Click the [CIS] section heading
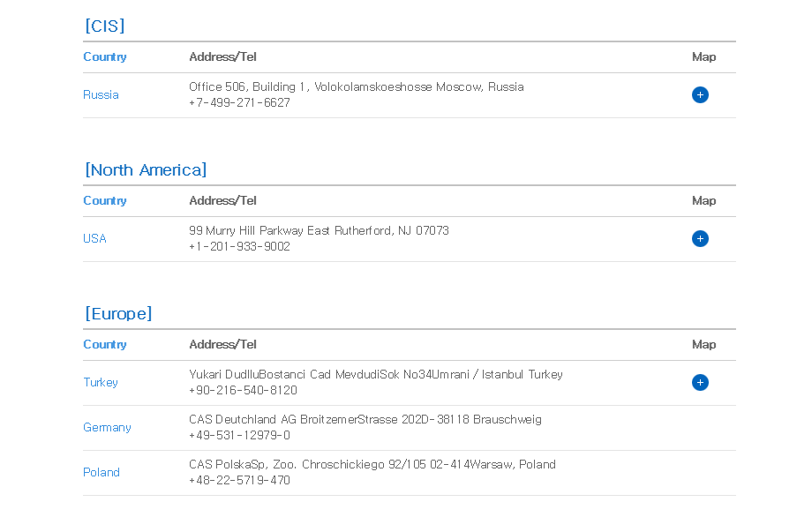Image resolution: width=812 pixels, height=517 pixels. tap(105, 26)
